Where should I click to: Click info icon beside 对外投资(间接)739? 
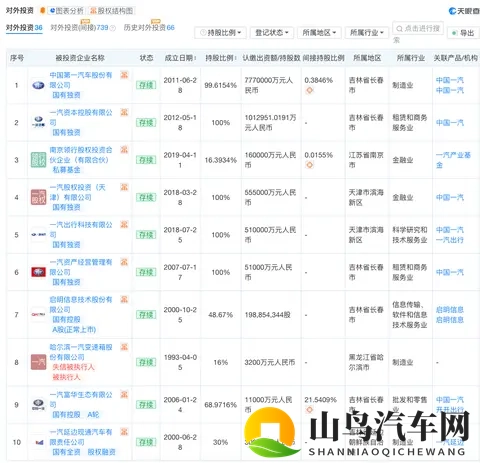(113, 28)
